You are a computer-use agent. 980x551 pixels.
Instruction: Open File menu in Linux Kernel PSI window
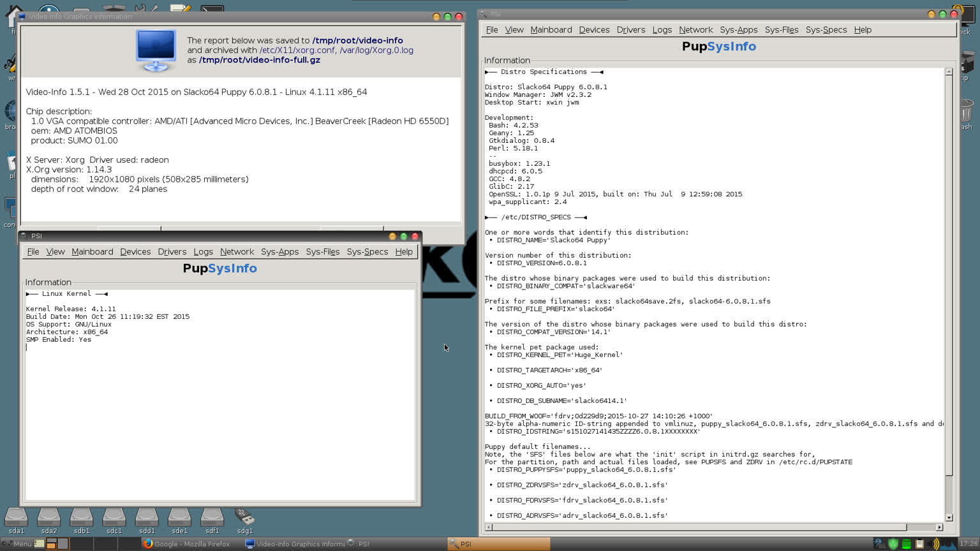(33, 252)
